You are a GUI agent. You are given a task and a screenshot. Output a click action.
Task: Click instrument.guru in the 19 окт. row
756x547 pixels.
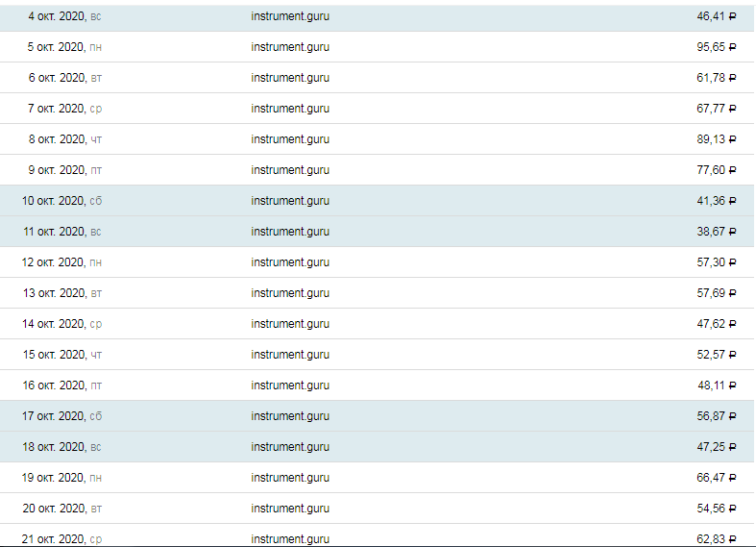tap(290, 478)
